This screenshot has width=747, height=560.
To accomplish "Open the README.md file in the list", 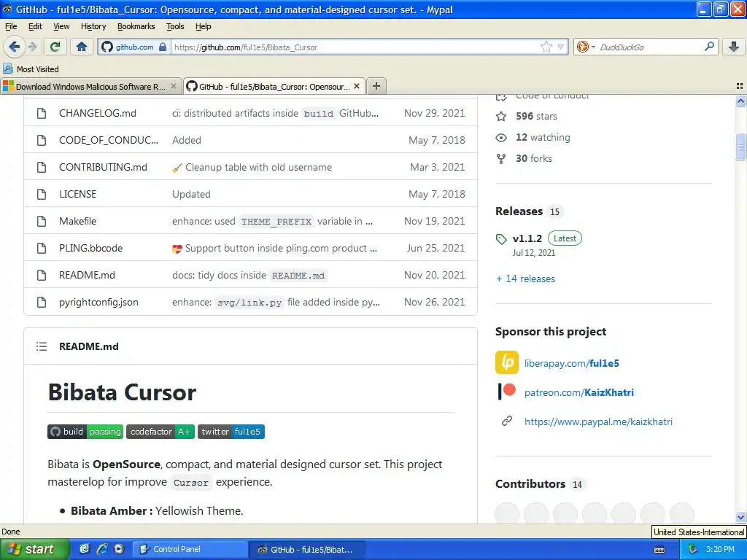I will click(87, 275).
